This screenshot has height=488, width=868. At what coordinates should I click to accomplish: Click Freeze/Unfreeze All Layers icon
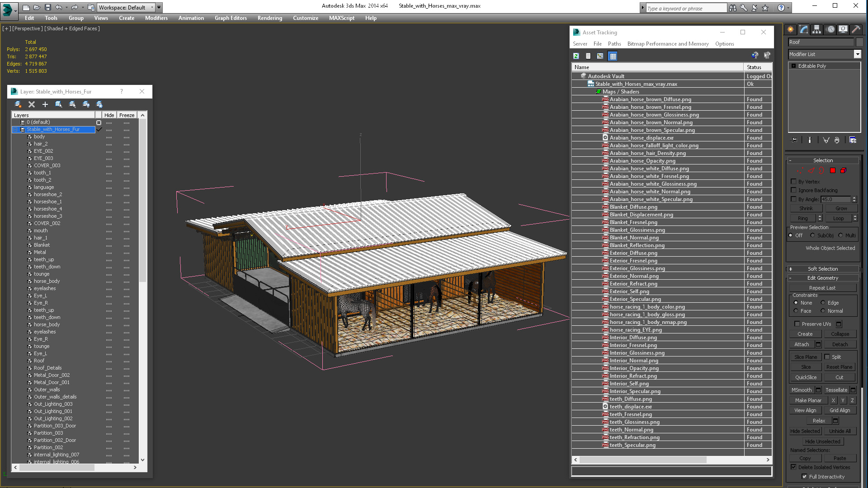99,104
